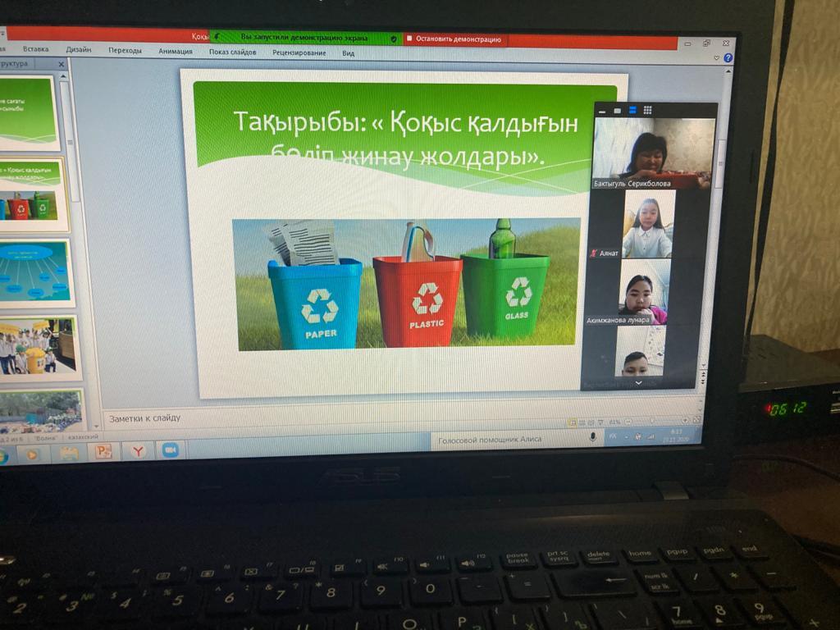Click the network signal icon in system tray

[x=651, y=436]
